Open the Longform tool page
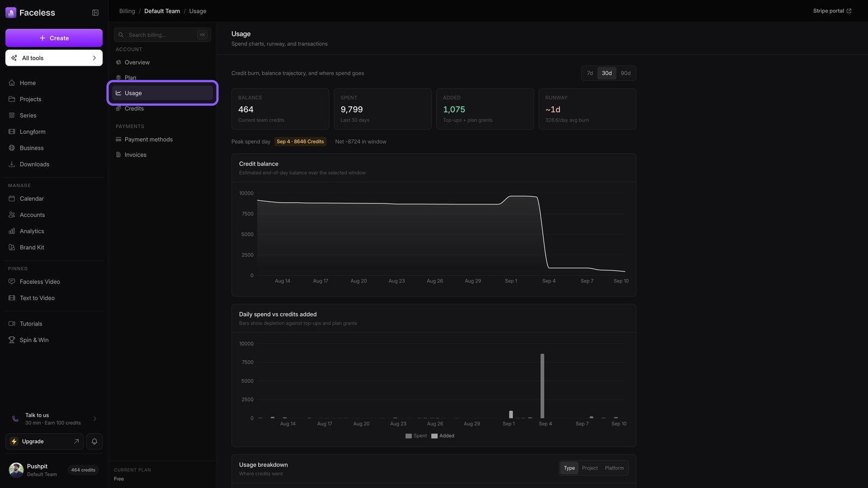Image resolution: width=868 pixels, height=488 pixels. click(x=54, y=132)
